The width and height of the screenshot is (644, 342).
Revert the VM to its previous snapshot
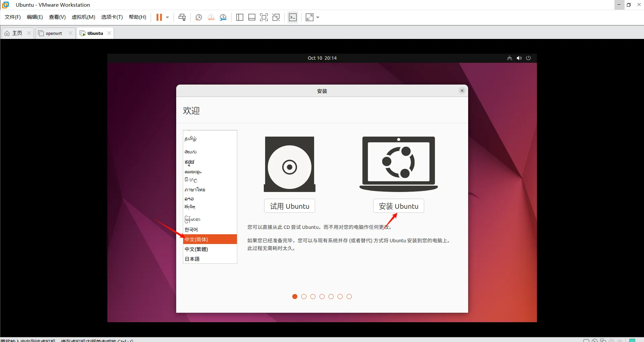pyautogui.click(x=211, y=17)
